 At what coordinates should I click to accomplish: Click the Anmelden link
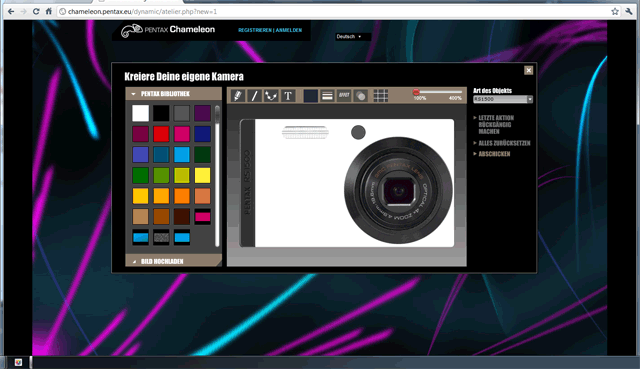[289, 30]
